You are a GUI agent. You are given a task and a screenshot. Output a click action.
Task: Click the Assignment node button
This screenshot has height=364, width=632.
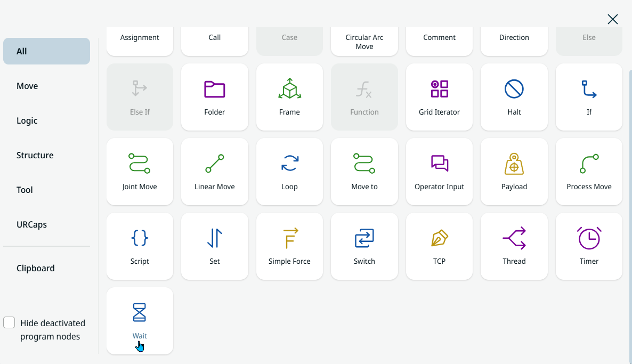coord(140,41)
